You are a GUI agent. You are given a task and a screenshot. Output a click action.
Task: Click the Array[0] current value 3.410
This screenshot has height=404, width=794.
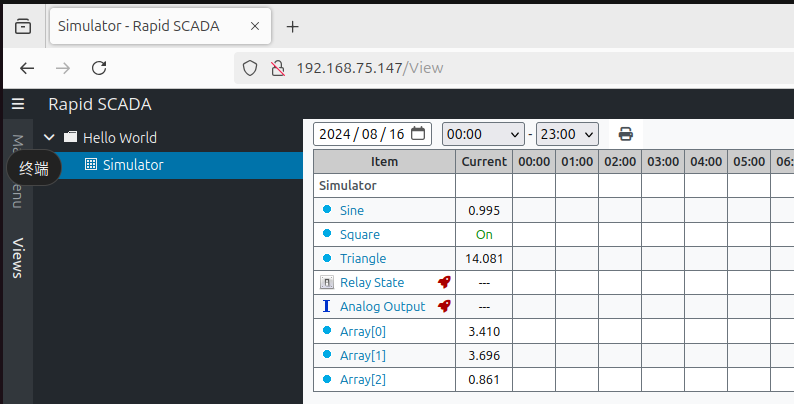[x=484, y=332]
